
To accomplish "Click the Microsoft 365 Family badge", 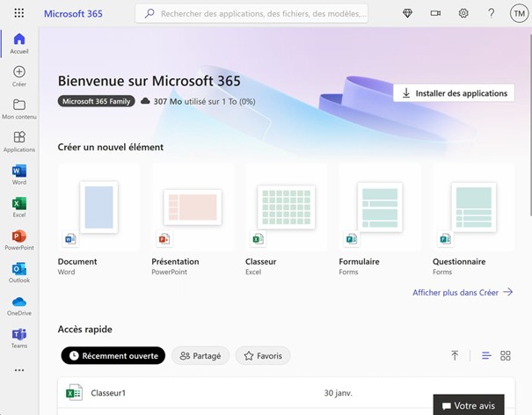I will pos(97,101).
